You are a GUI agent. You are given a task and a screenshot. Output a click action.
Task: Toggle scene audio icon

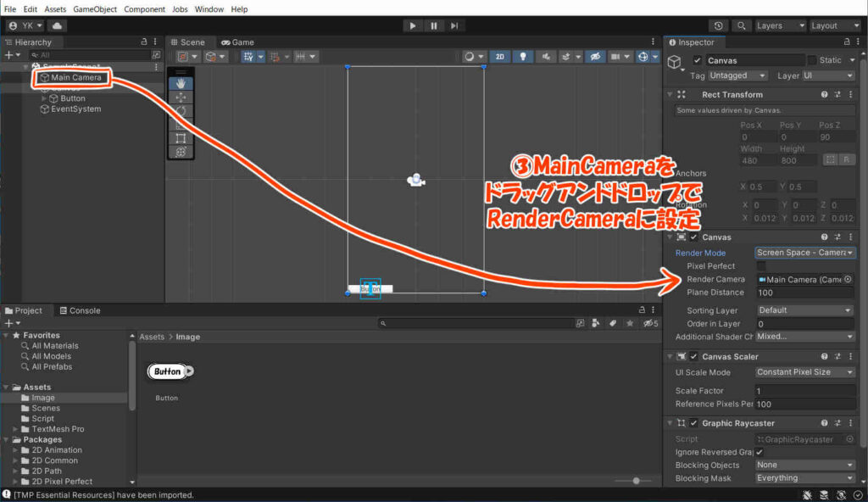(x=546, y=57)
